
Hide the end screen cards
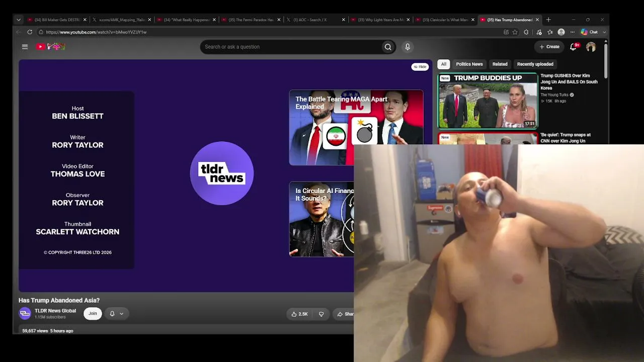420,67
